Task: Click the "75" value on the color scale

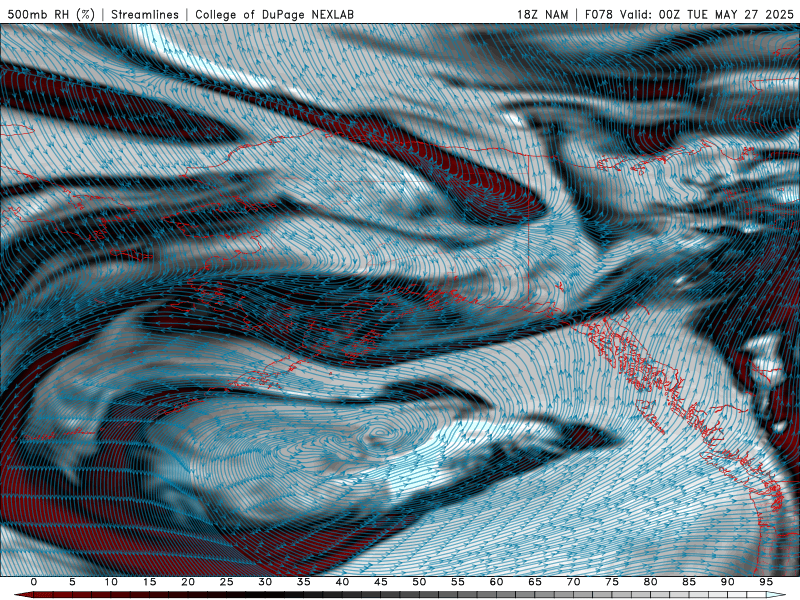Action: coord(612,582)
